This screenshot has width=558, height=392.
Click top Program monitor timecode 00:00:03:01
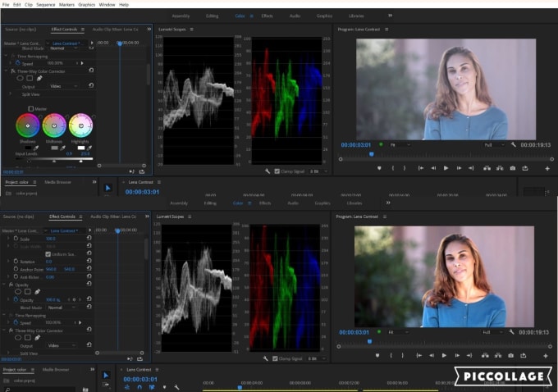coord(355,145)
